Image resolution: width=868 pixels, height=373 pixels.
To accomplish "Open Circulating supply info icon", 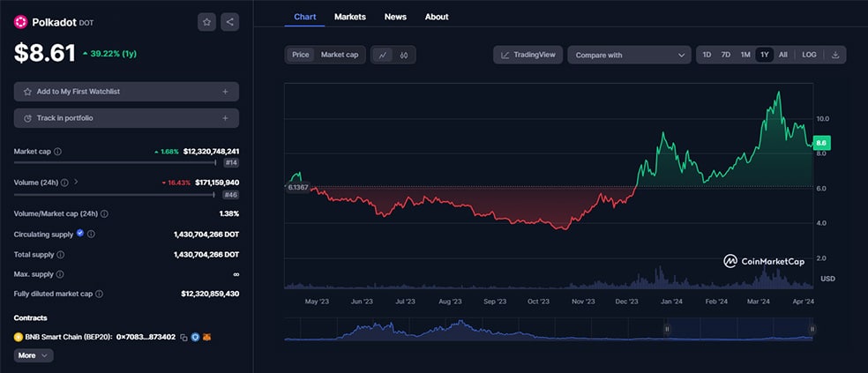I will [x=92, y=234].
